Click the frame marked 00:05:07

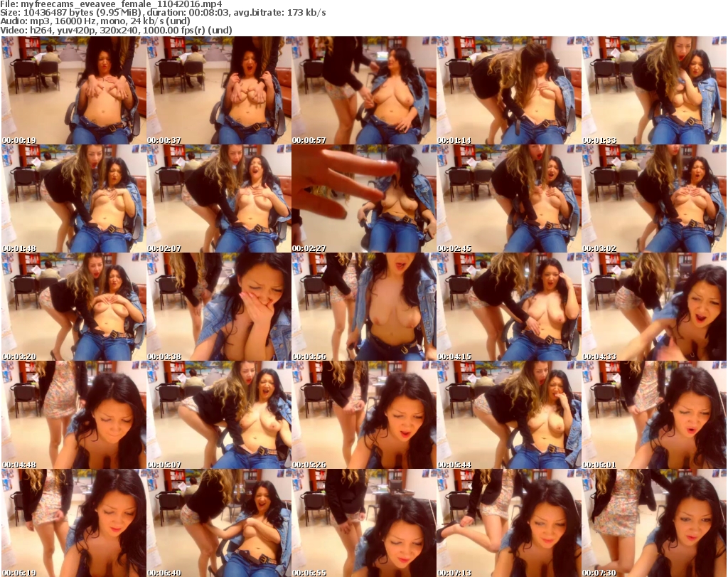219,415
